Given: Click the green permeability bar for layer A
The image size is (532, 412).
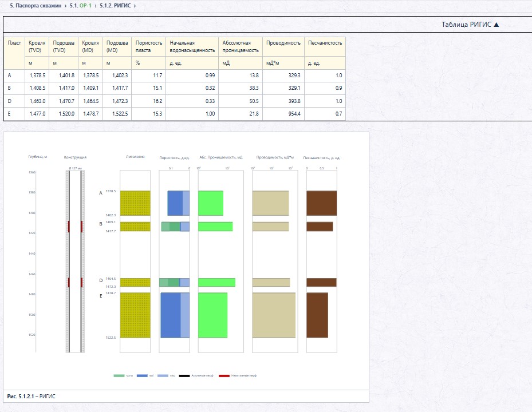Looking at the screenshot, I should pyautogui.click(x=211, y=203).
